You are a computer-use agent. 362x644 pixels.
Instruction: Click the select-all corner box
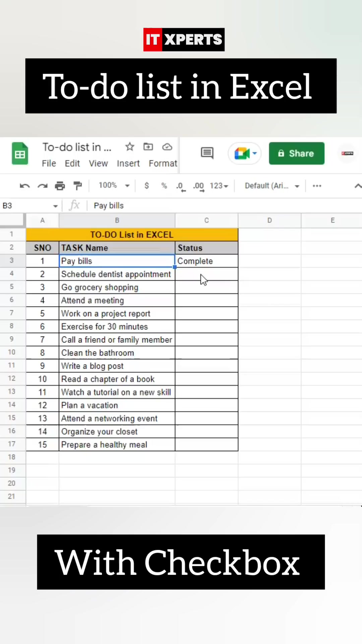tap(13, 220)
